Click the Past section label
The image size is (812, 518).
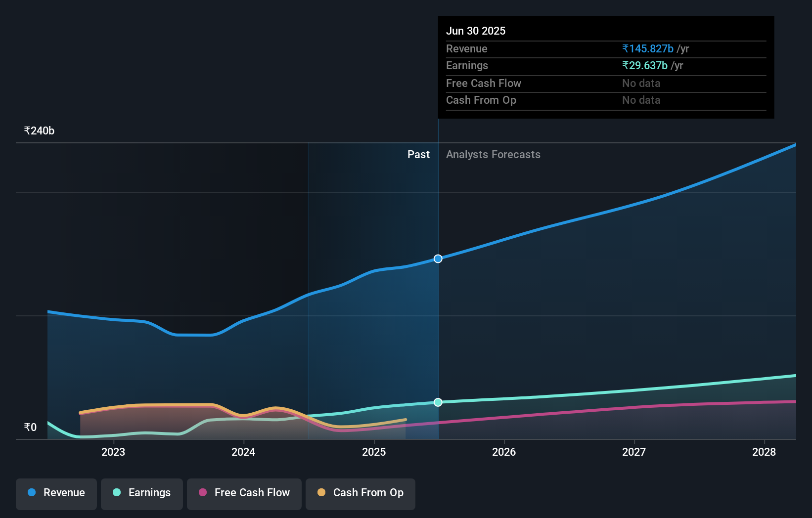pos(418,155)
